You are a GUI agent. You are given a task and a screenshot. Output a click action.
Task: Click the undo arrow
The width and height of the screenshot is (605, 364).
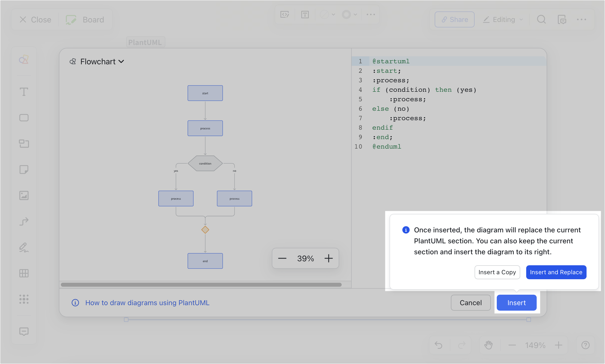(438, 345)
